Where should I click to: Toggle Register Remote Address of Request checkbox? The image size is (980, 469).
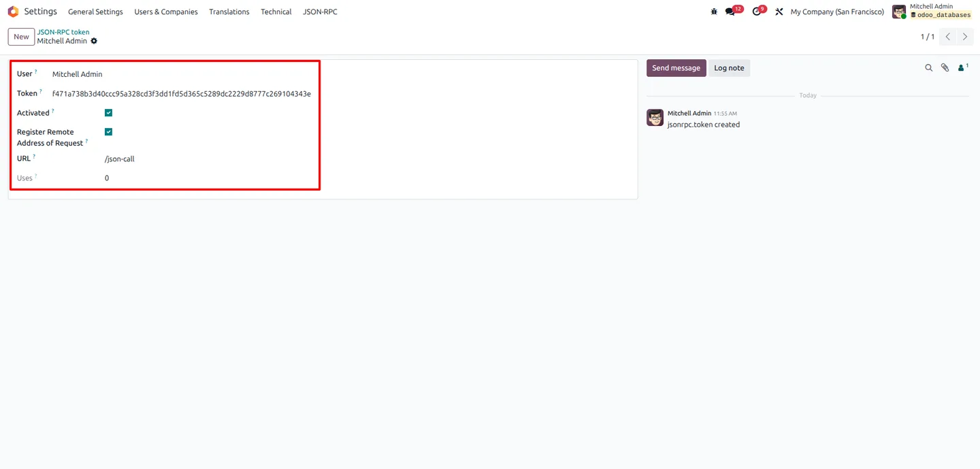108,132
